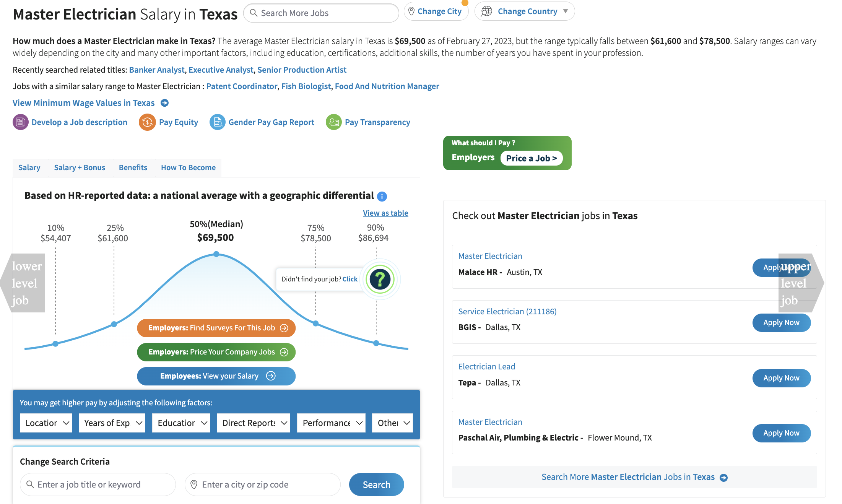Click the info icon beside HR-reported data heading
The image size is (842, 504).
click(382, 197)
